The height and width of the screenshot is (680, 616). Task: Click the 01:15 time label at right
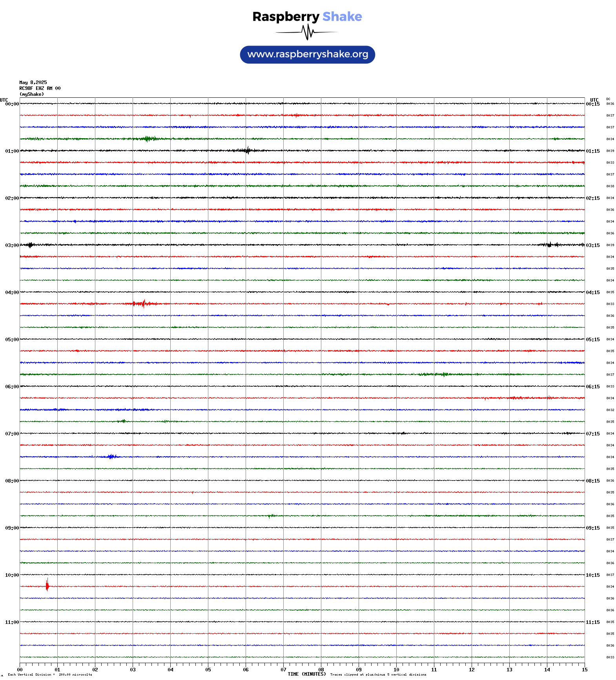(x=593, y=151)
